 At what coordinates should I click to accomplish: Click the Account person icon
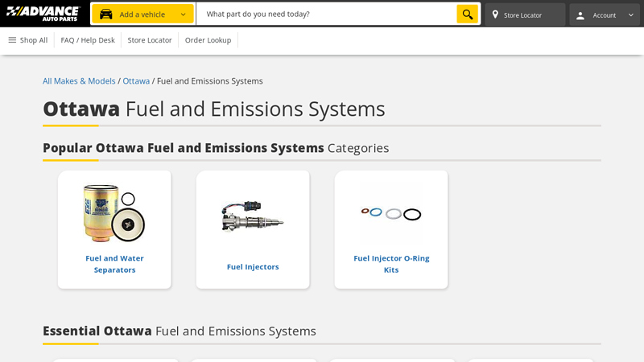(x=580, y=15)
